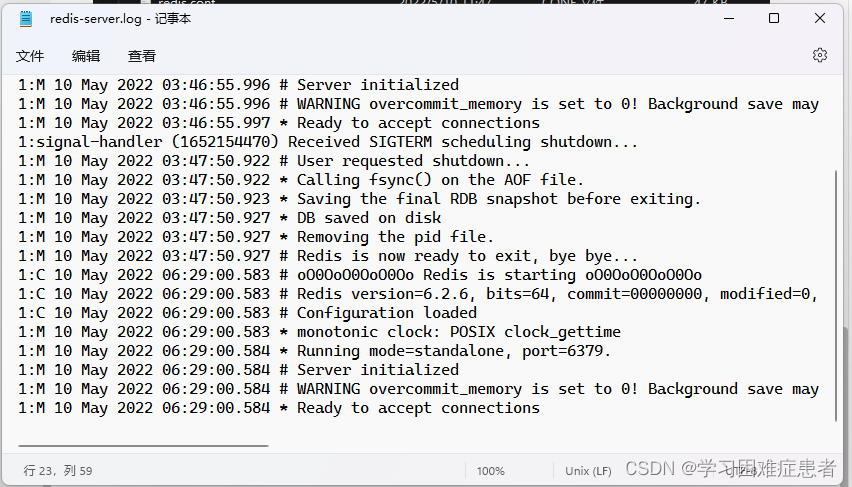The image size is (852, 487).
Task: Click the Unix (LF) line ending indicator
Action: 588,470
